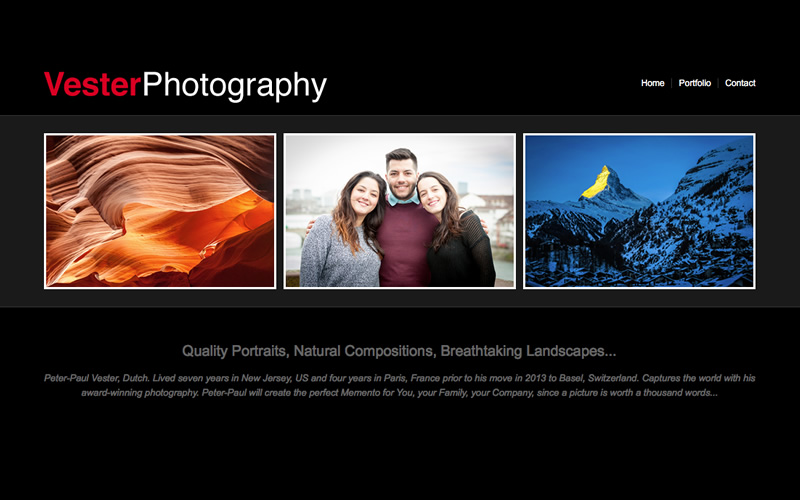
Task: Open the three-person group portrait thumbnail
Action: (400, 211)
